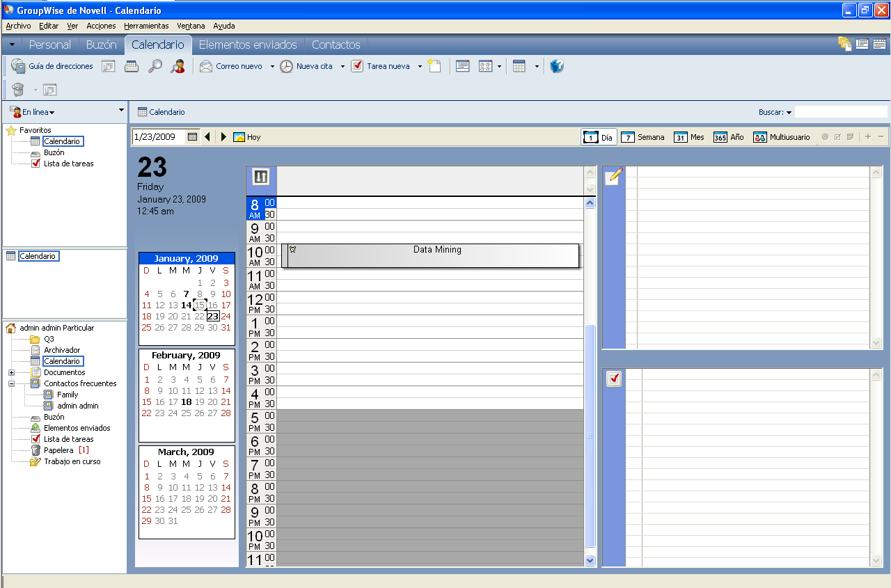
Task: Click the Buscar search input field
Action: click(x=841, y=112)
